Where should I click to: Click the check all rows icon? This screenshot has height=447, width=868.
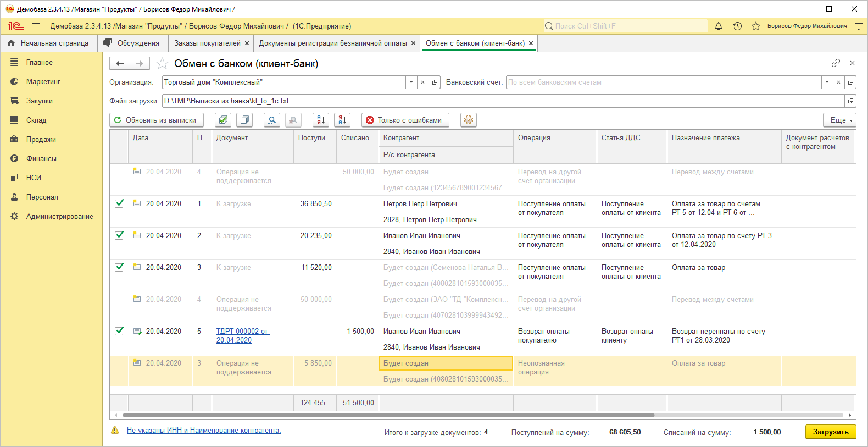click(222, 120)
